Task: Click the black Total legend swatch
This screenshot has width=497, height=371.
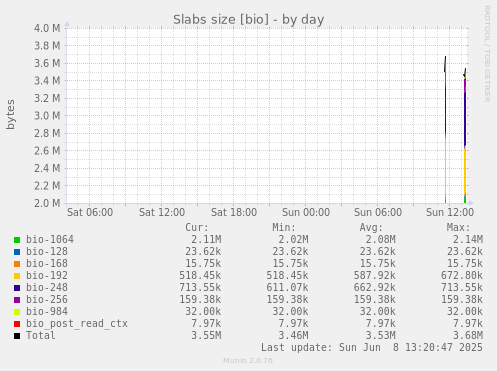Action: (x=17, y=336)
